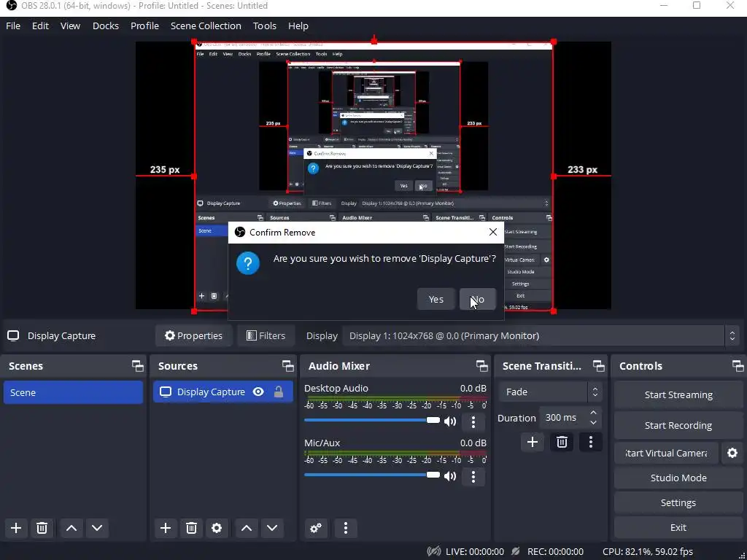Pop out the Controls dock
Screen dimensions: 747x560
[738, 366]
